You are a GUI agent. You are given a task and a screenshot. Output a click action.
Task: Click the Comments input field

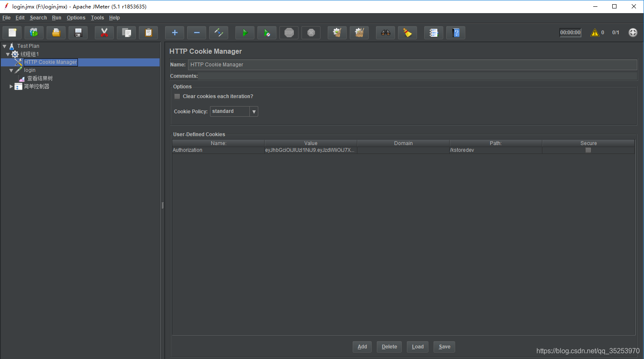point(418,76)
